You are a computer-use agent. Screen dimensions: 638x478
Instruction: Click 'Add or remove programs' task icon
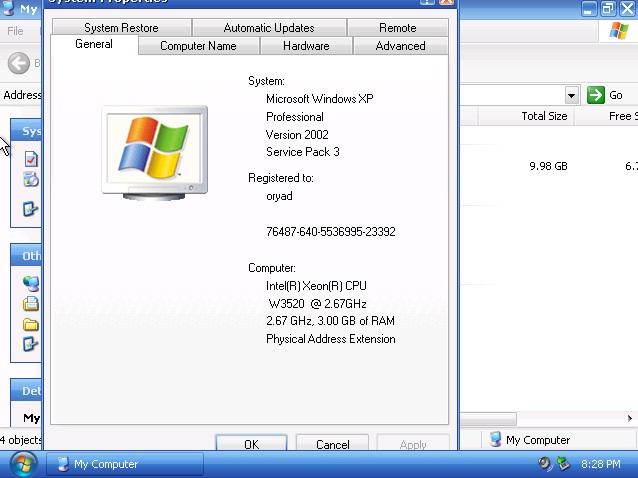click(x=31, y=179)
